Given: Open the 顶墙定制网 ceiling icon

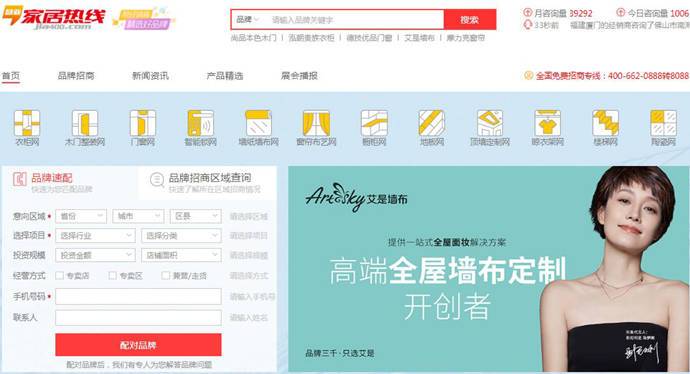Looking at the screenshot, I should [x=490, y=123].
